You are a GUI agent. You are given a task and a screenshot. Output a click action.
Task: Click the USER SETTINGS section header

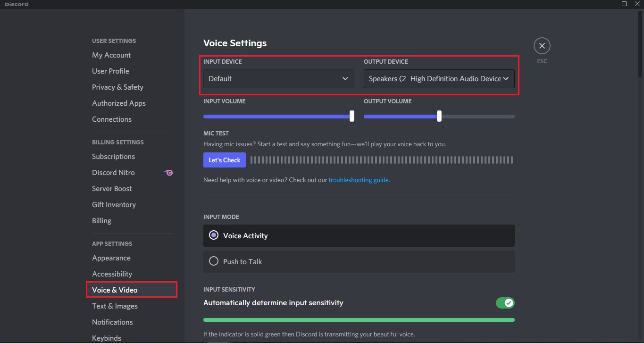click(x=114, y=41)
